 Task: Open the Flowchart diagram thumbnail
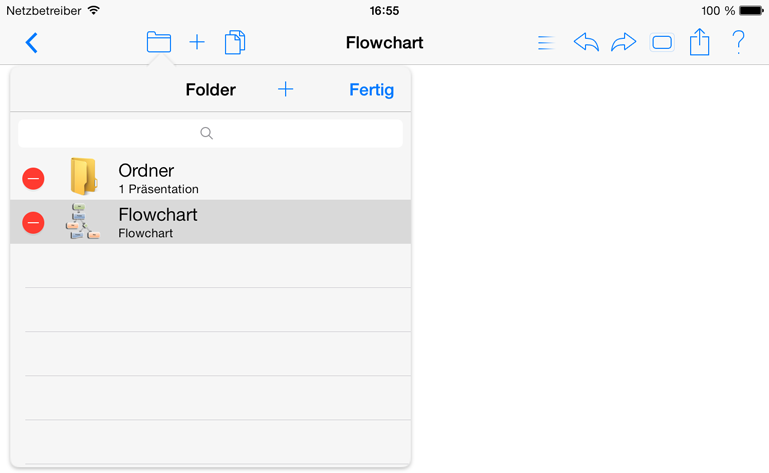pyautogui.click(x=82, y=221)
